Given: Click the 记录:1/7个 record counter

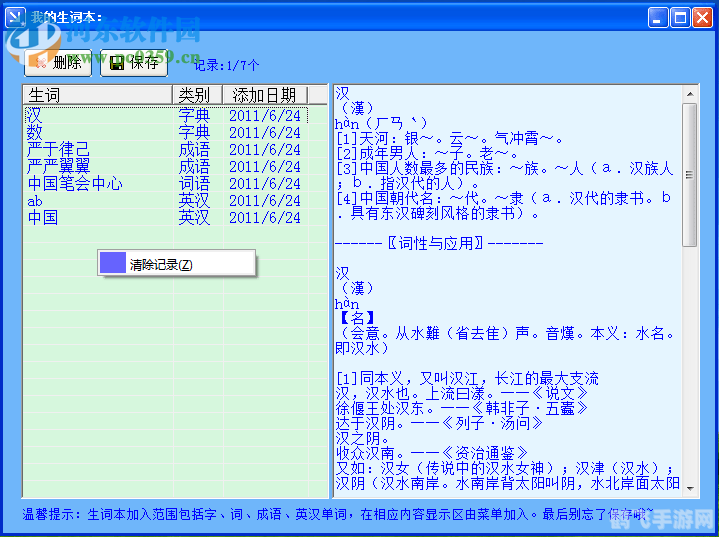Looking at the screenshot, I should click(x=226, y=65).
